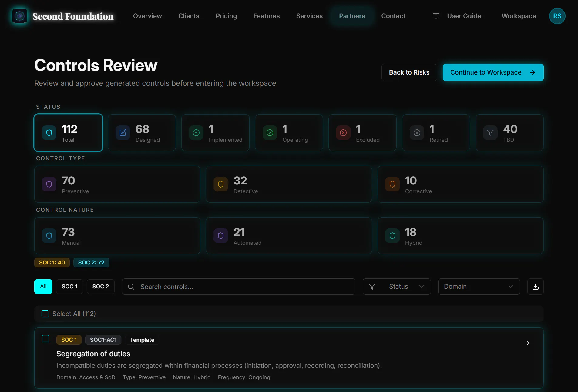The image size is (578, 392).
Task: Click the Excluded red cross icon
Action: coord(343,133)
